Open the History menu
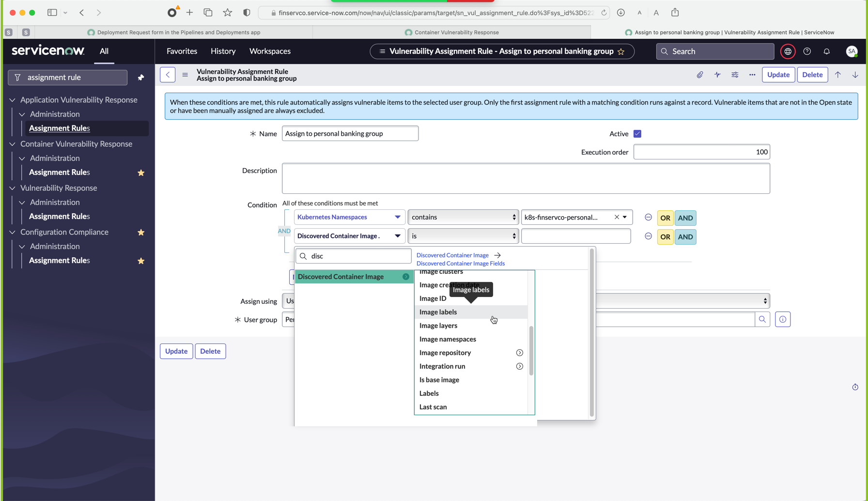The image size is (868, 501). coord(223,51)
